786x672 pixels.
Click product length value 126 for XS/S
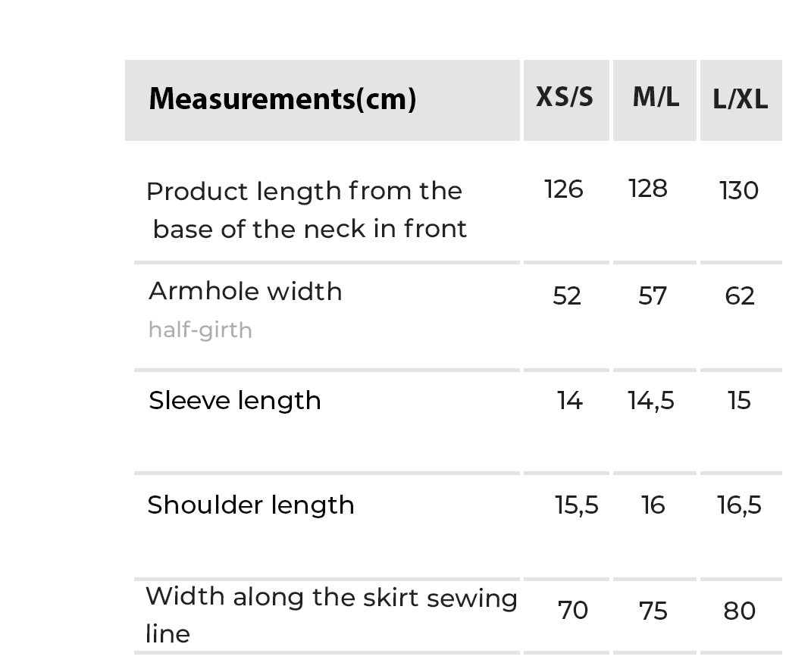pos(564,189)
